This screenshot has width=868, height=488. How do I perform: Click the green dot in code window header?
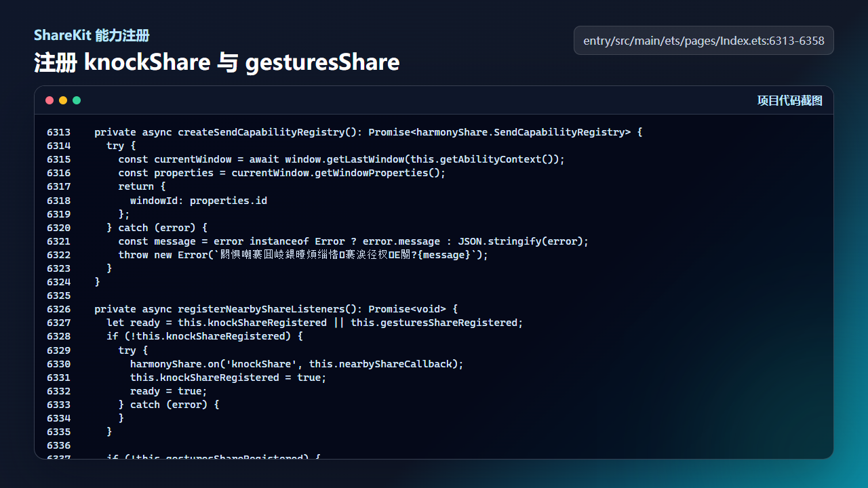(x=77, y=100)
